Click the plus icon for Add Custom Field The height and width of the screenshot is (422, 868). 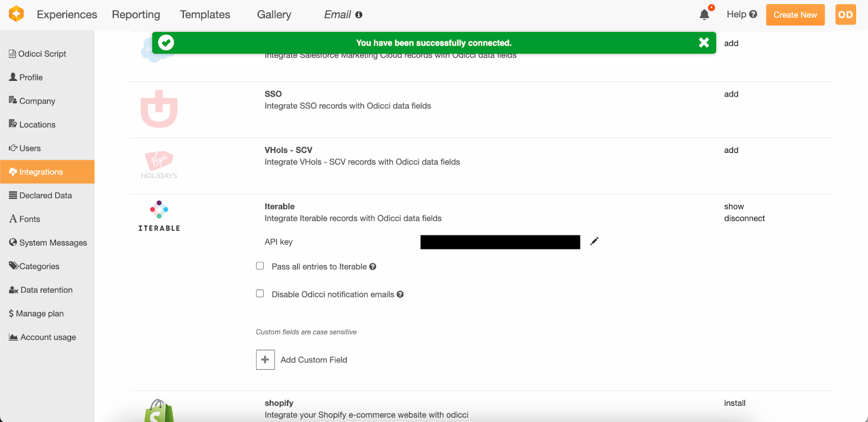tap(265, 360)
